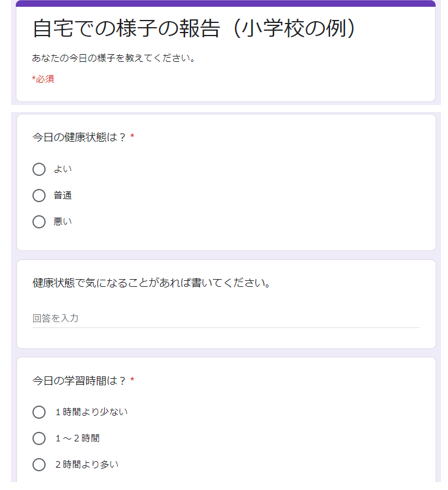Image resolution: width=448 pixels, height=490 pixels.
Task: Click the 回答を入力 text field
Action: pos(226,318)
